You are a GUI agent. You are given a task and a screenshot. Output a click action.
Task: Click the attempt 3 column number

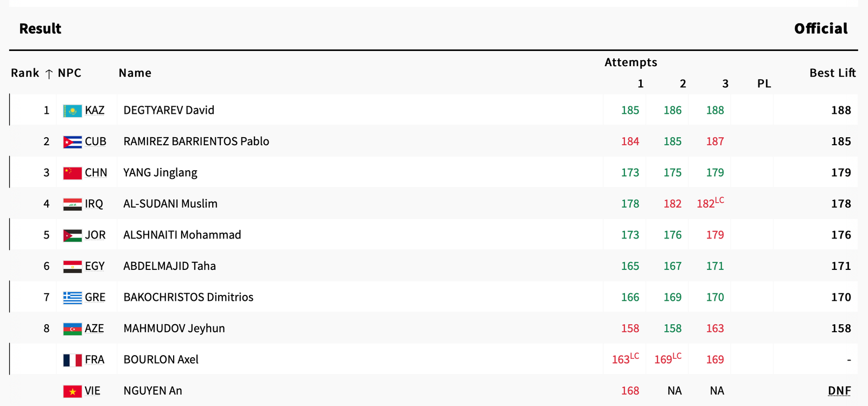coord(725,84)
